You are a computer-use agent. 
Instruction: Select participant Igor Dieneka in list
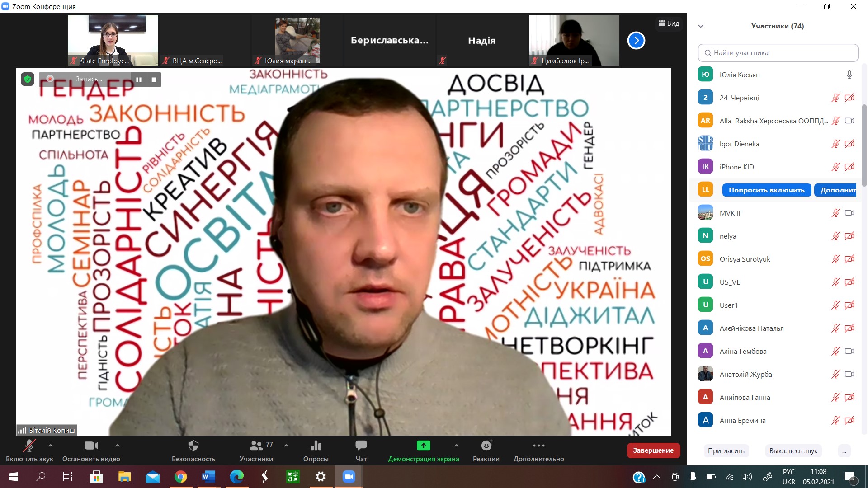(776, 144)
